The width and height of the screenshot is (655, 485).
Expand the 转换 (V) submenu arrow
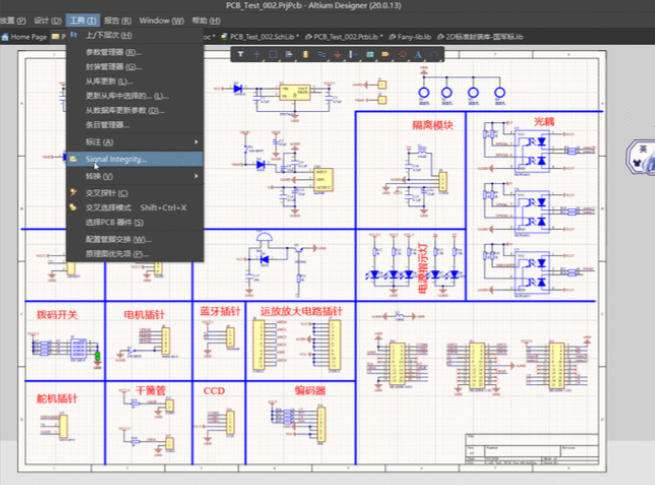[x=196, y=176]
